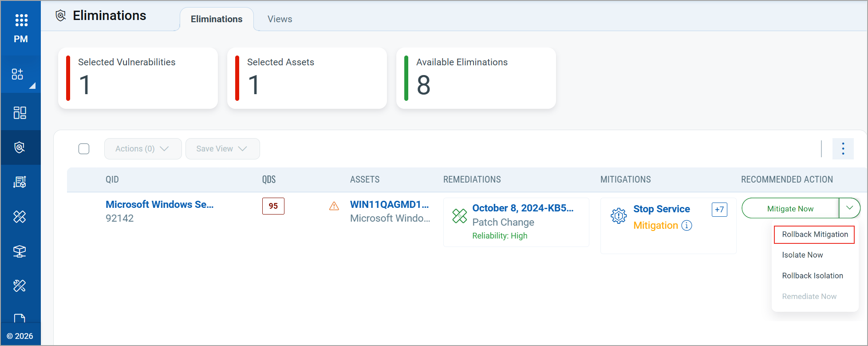Open the Microsoft Windows Se... QID link
The image size is (868, 346).
[159, 204]
